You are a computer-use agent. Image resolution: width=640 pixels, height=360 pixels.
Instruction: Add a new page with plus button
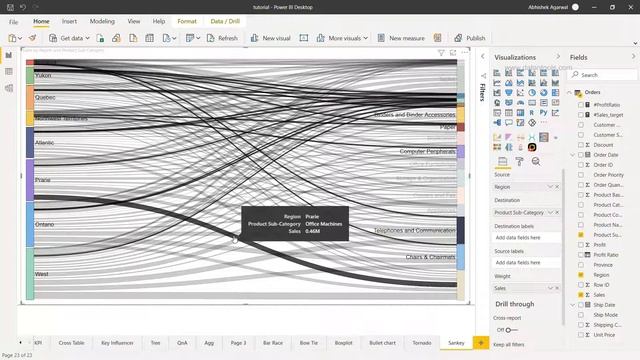coord(481,343)
